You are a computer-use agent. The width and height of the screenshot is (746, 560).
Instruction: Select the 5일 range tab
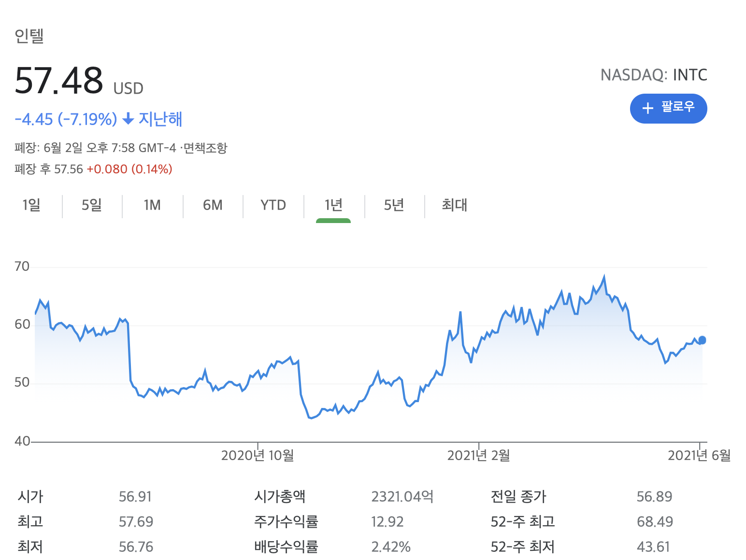point(92,205)
